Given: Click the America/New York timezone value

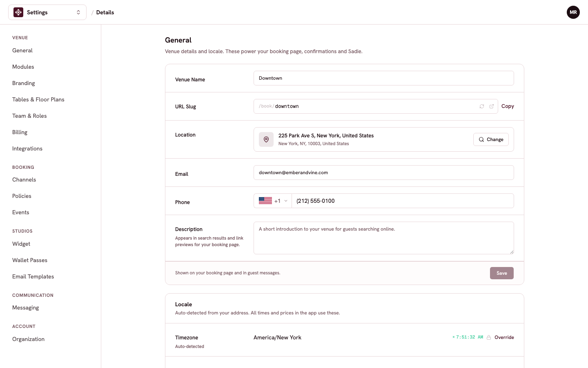Looking at the screenshot, I should point(277,337).
